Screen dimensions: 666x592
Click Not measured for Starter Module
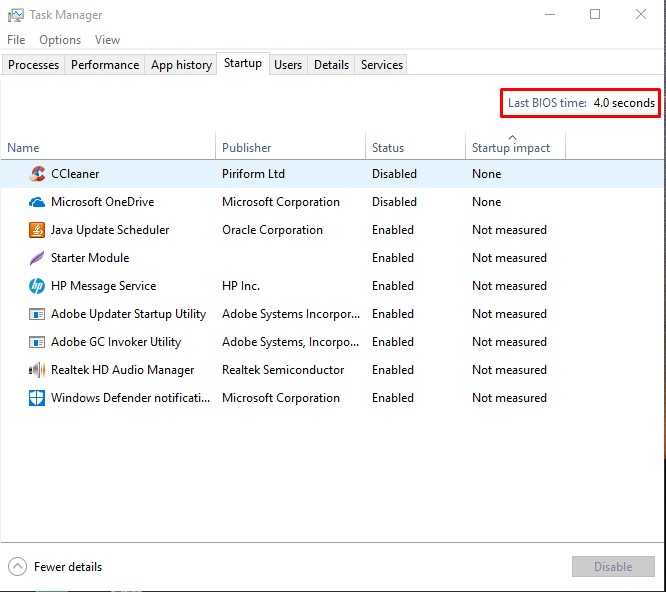(509, 258)
